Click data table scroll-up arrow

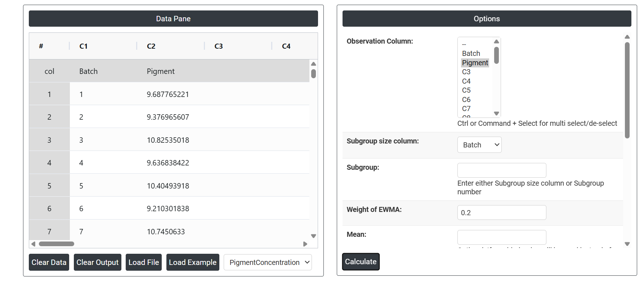[313, 64]
